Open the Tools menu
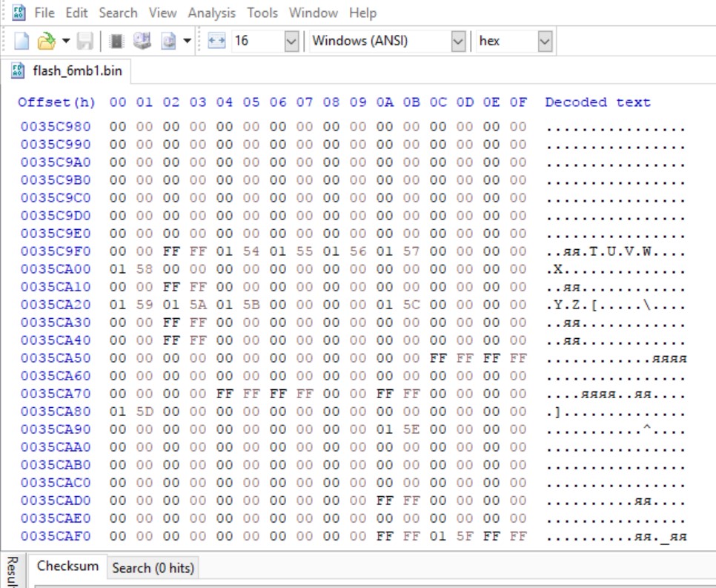Screen dimensions: 716x588 [x=262, y=13]
